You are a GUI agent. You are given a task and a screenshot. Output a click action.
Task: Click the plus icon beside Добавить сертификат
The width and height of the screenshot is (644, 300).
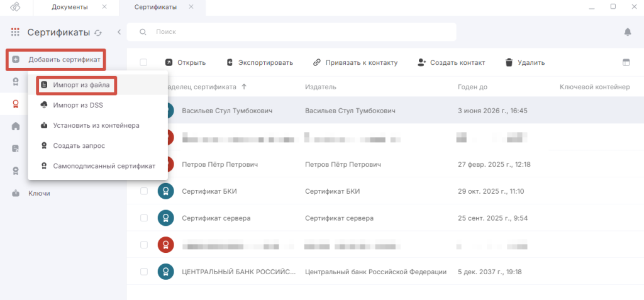point(16,60)
